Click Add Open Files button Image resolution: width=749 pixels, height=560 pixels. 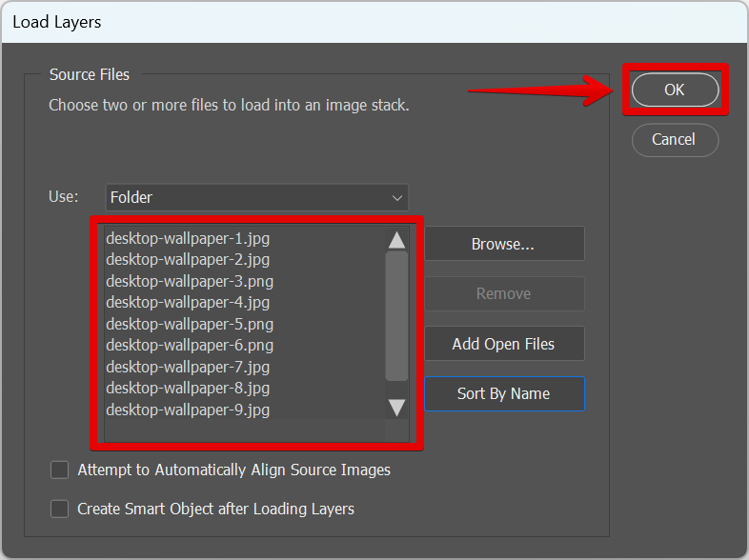[x=503, y=344]
